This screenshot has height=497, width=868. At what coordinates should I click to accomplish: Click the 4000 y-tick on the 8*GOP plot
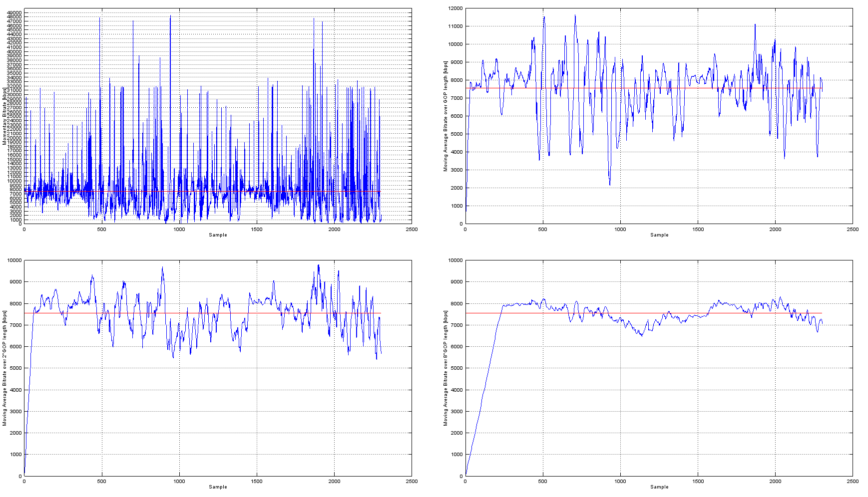(457, 390)
